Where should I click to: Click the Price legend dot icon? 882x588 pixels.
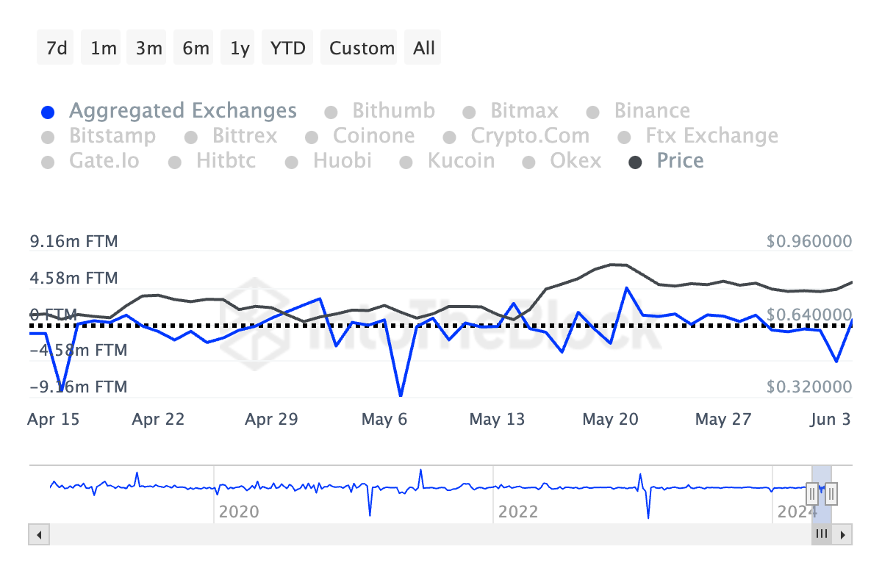point(636,162)
